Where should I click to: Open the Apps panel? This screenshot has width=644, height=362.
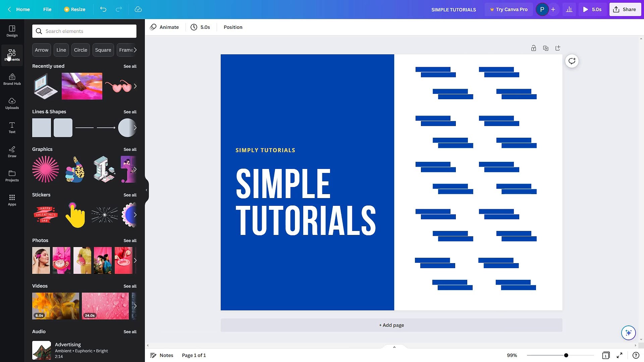click(x=12, y=200)
